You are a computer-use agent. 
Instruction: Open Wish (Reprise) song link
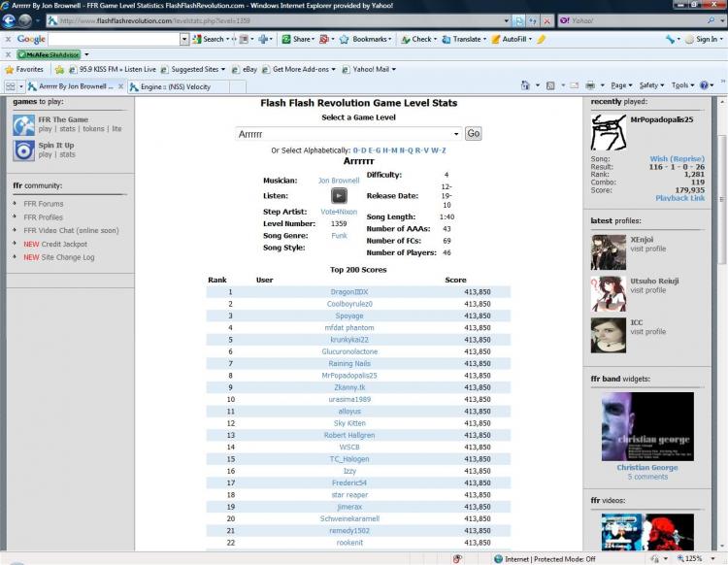[677, 159]
